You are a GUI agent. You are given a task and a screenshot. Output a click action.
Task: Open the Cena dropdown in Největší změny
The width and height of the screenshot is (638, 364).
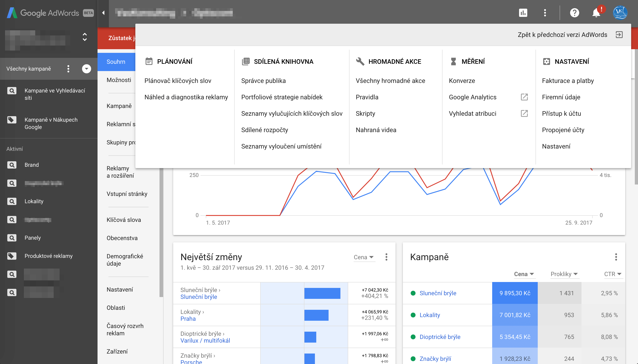(364, 257)
